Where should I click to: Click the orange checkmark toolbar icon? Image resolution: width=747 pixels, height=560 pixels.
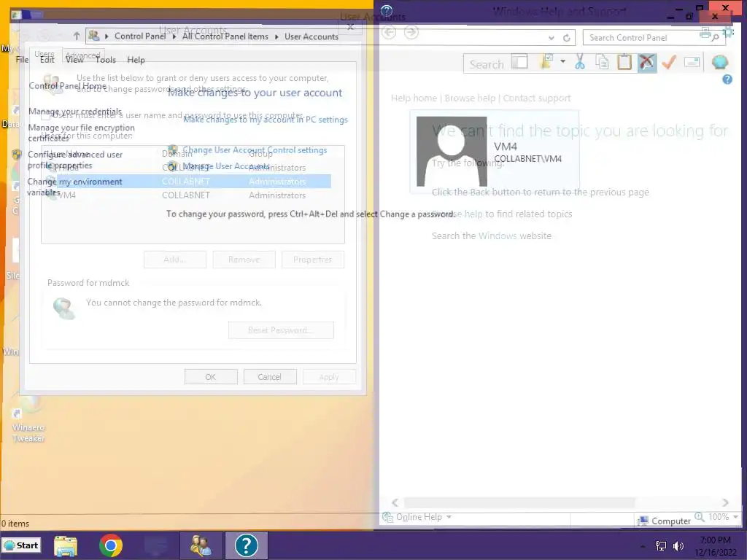[x=669, y=63]
